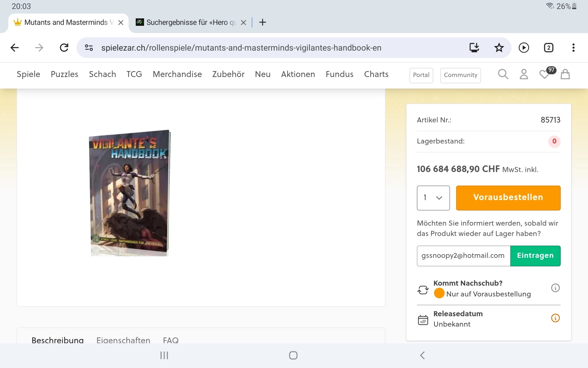
Task: Open the Vigilante's Handbook cover image
Action: (129, 193)
